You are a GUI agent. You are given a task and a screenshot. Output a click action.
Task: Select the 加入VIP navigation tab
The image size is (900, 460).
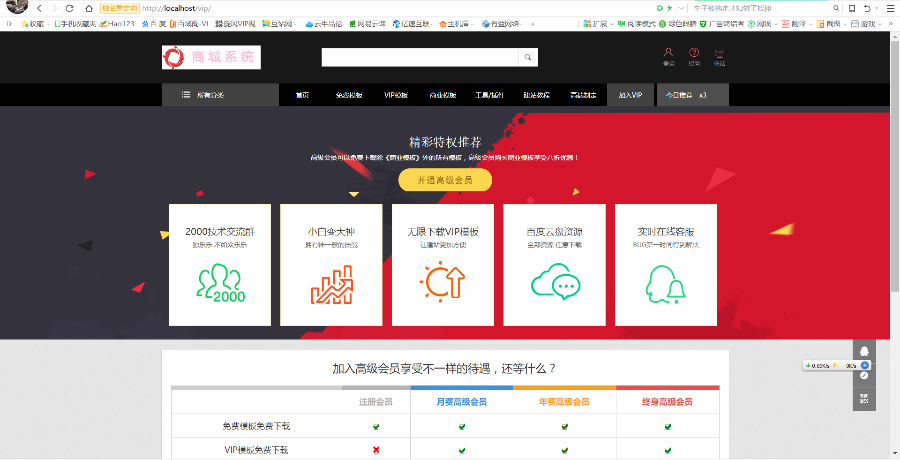[x=630, y=95]
